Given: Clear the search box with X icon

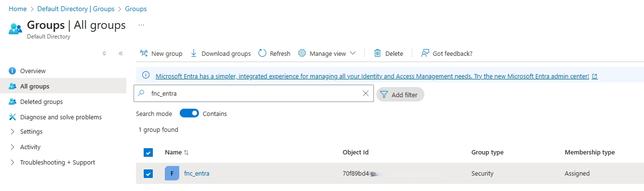Looking at the screenshot, I should (x=365, y=94).
